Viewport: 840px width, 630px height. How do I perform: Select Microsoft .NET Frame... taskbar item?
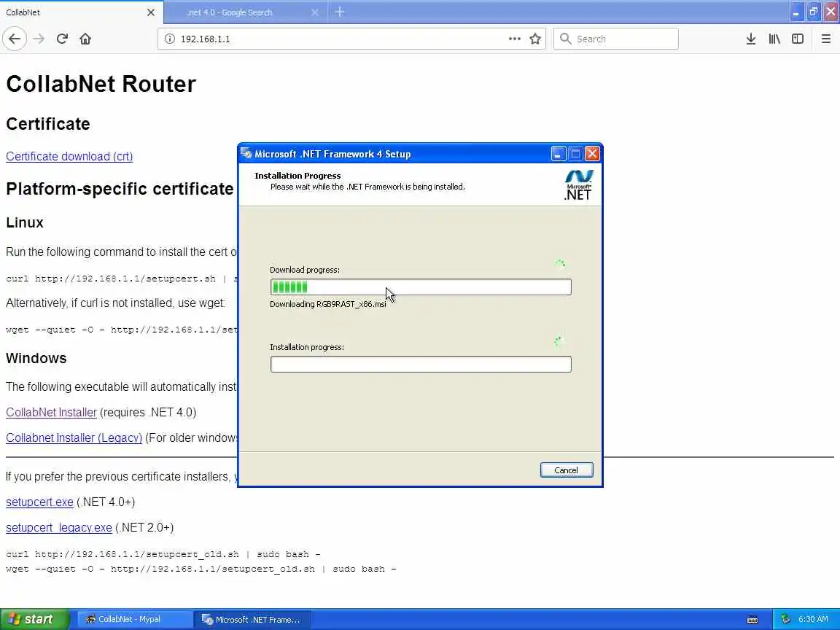pos(252,619)
